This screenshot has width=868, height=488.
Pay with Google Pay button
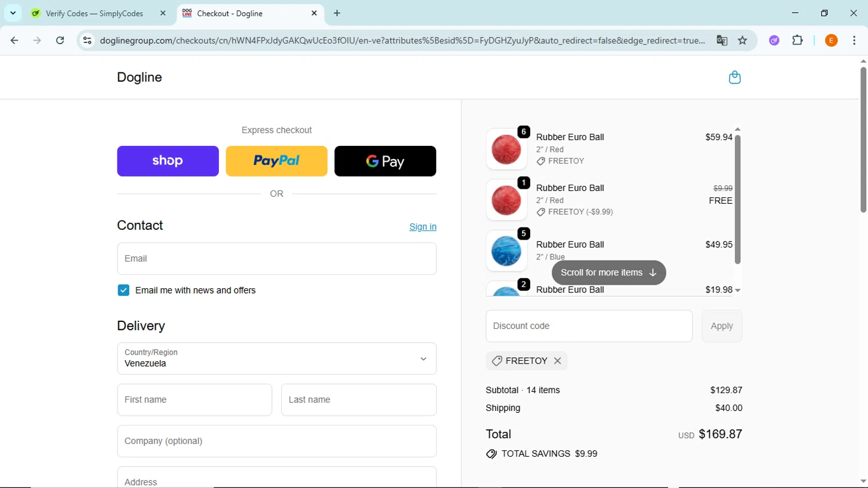[385, 161]
